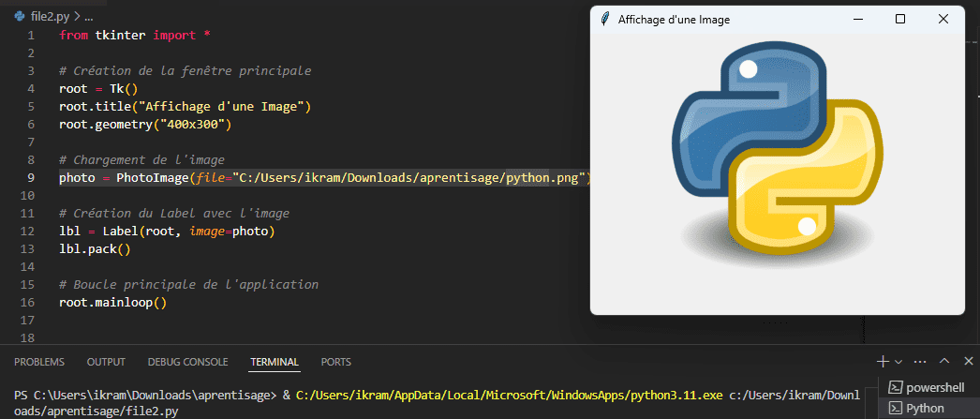Open the terminal panel more actions menu

[x=920, y=362]
